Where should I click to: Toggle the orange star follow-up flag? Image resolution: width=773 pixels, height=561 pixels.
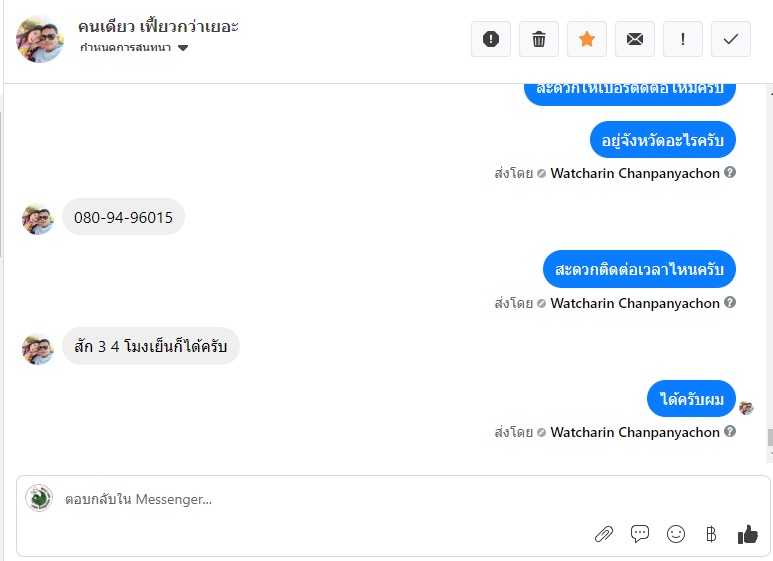[587, 39]
